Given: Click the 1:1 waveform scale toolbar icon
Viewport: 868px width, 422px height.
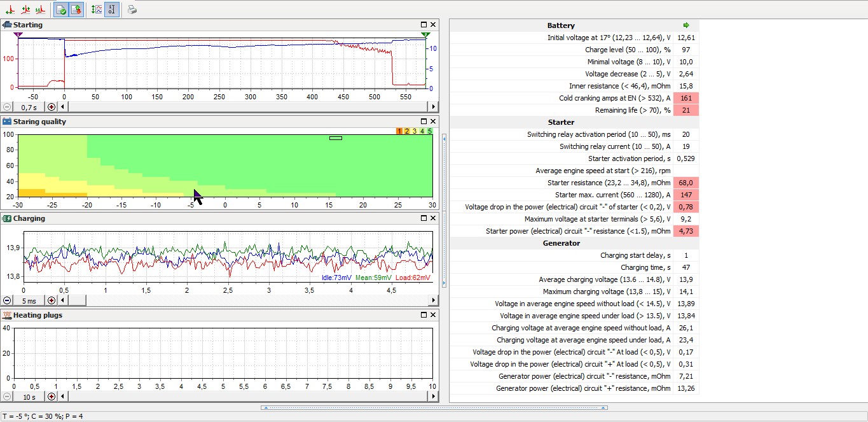Looking at the screenshot, I should [x=40, y=10].
